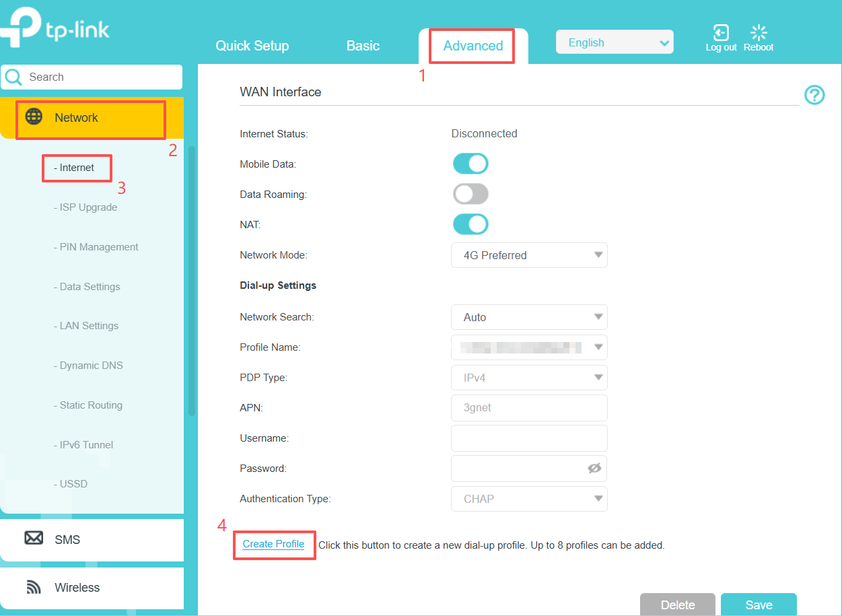Click the Log out icon
The height and width of the screenshot is (616, 842).
720,32
